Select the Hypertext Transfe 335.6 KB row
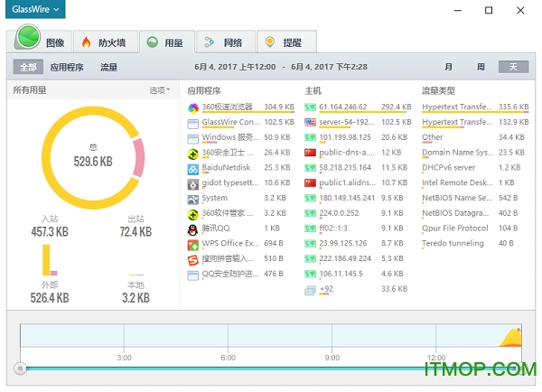The image size is (542, 392). tap(474, 107)
